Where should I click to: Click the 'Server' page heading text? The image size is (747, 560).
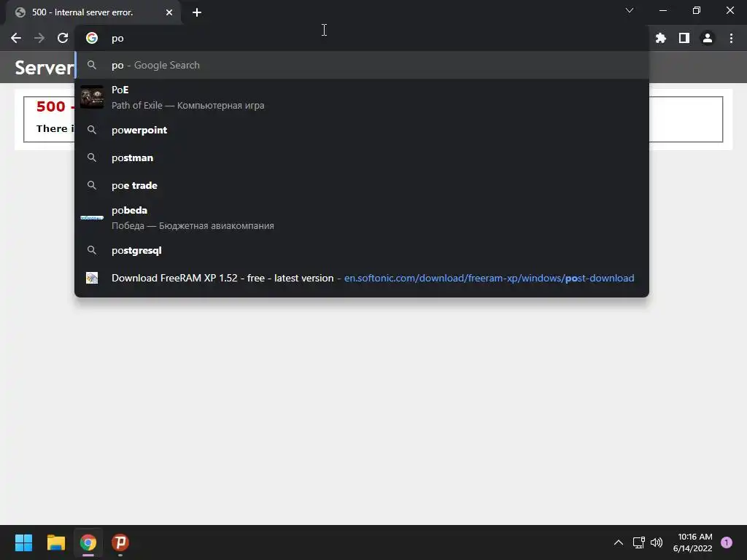click(x=44, y=68)
